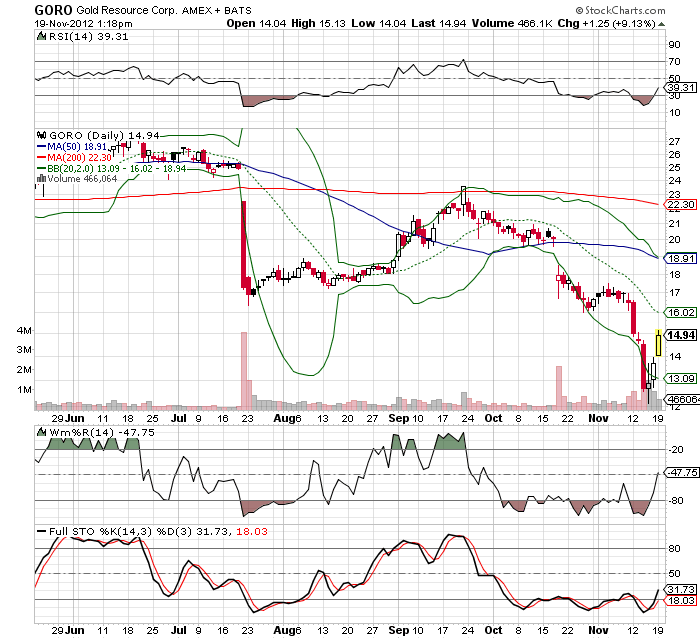This screenshot has height=639, width=700.
Task: Click the Nov label on the lower date axis
Action: click(x=598, y=630)
